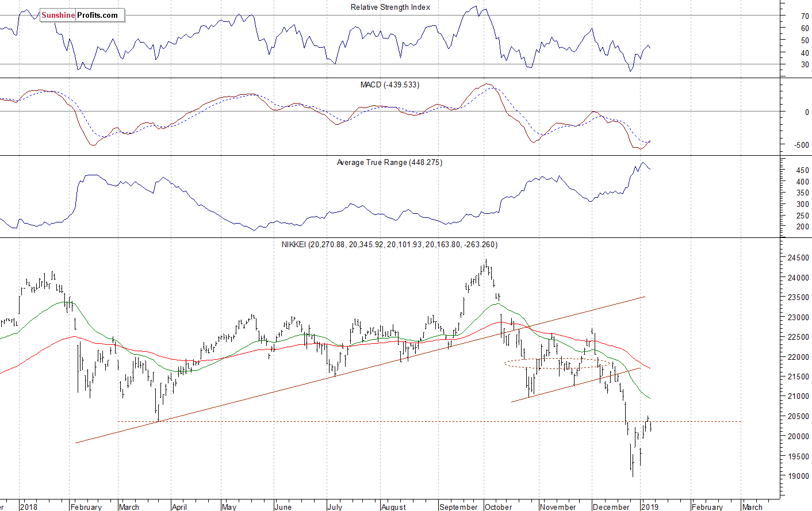The image size is (812, 511).
Task: Click the 23500 price scale value
Action: click(x=798, y=297)
